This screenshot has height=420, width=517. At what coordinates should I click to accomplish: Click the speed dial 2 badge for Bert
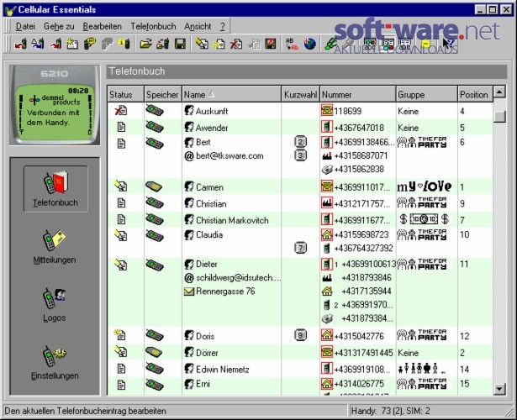(300, 142)
